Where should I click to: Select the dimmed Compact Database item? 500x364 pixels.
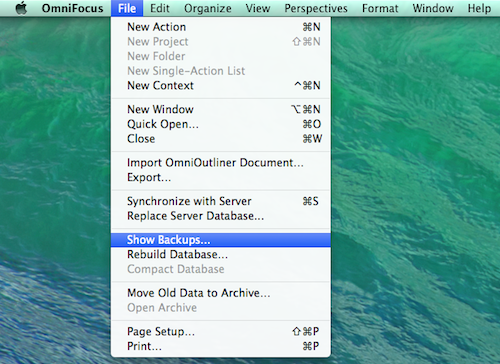[221, 269]
